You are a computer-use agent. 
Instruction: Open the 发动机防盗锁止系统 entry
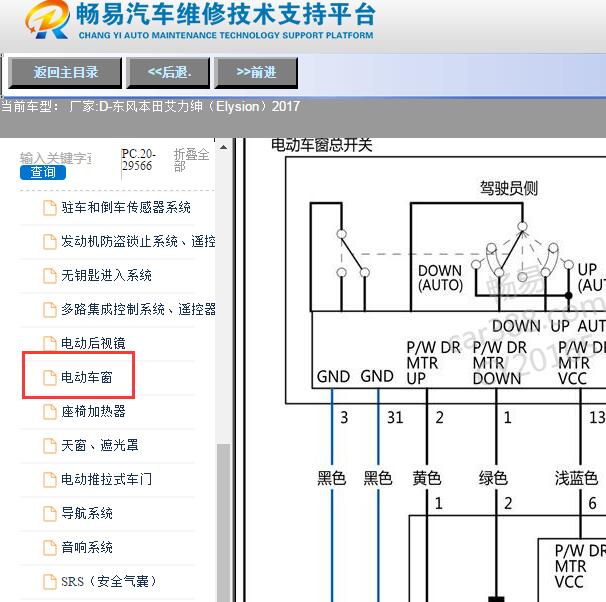point(138,241)
